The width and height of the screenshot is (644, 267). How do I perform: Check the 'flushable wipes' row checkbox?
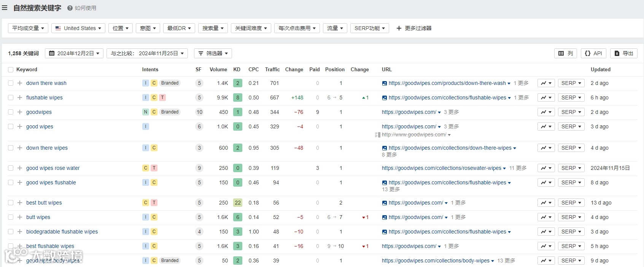click(x=11, y=98)
